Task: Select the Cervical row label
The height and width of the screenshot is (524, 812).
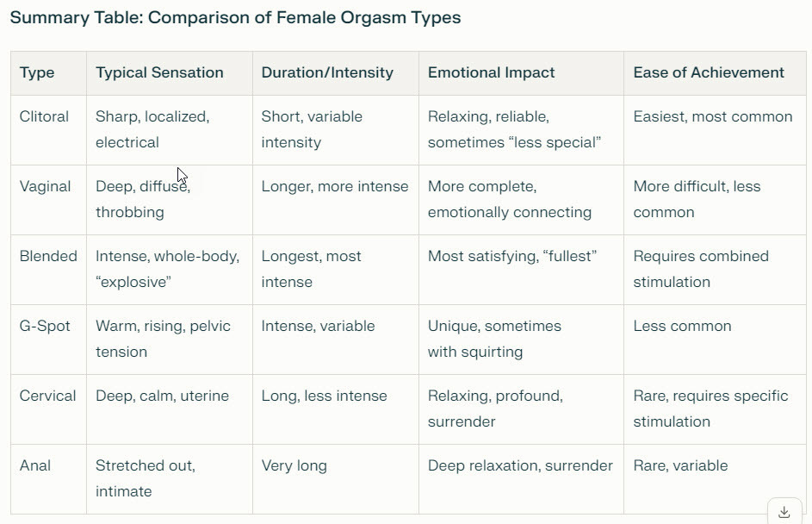Action: [47, 396]
